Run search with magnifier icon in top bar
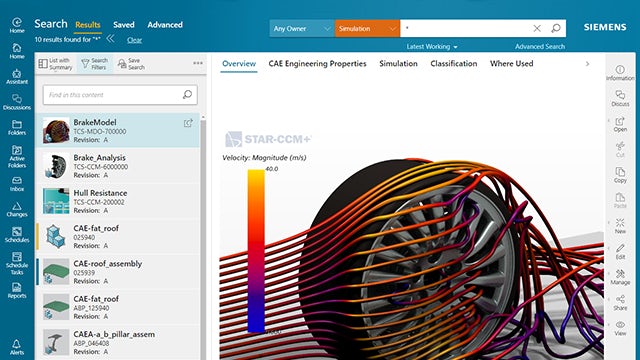This screenshot has height=360, width=640. (x=556, y=28)
